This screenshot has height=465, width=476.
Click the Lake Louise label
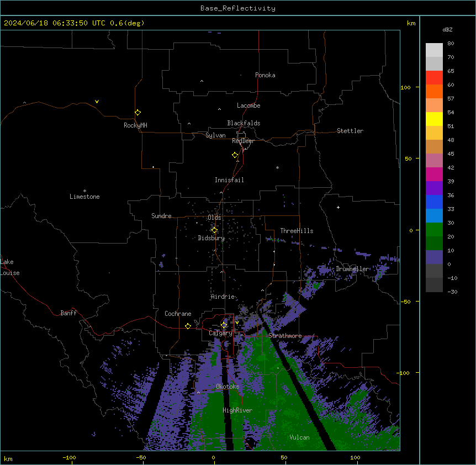pos(10,267)
